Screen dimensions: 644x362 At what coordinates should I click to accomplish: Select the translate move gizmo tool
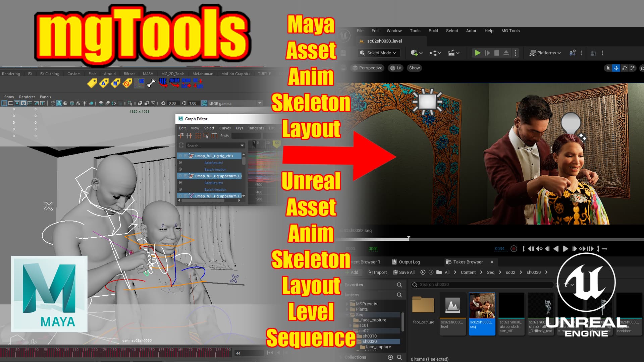pos(616,68)
